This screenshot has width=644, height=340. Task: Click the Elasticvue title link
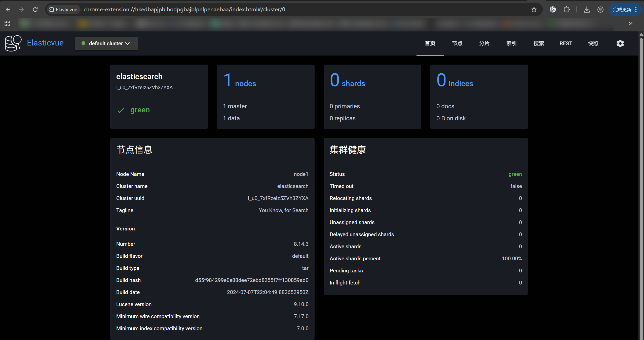pyautogui.click(x=45, y=43)
